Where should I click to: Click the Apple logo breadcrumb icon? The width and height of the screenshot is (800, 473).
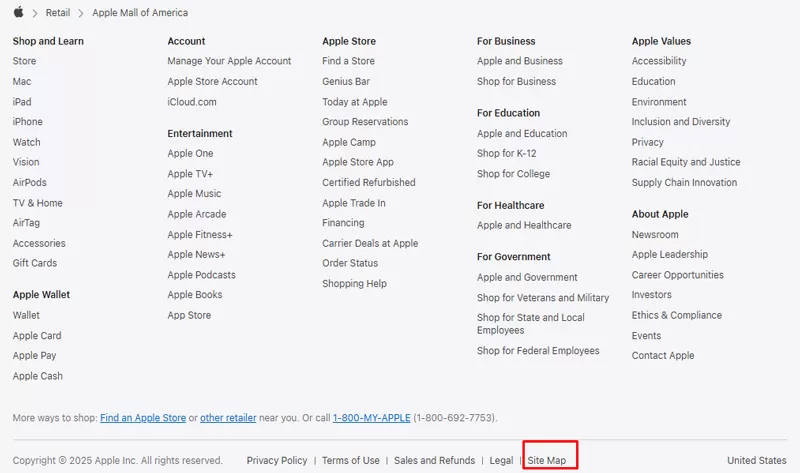[x=18, y=13]
